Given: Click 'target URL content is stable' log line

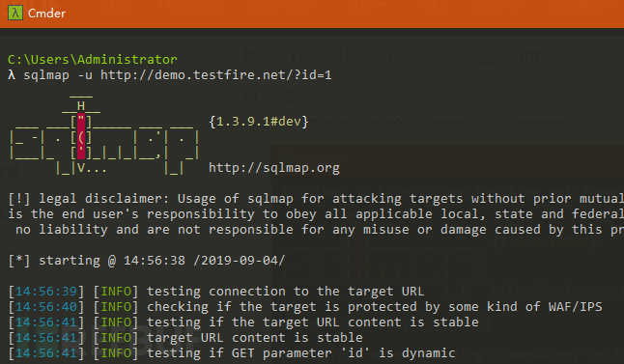Looking at the screenshot, I should tap(255, 338).
